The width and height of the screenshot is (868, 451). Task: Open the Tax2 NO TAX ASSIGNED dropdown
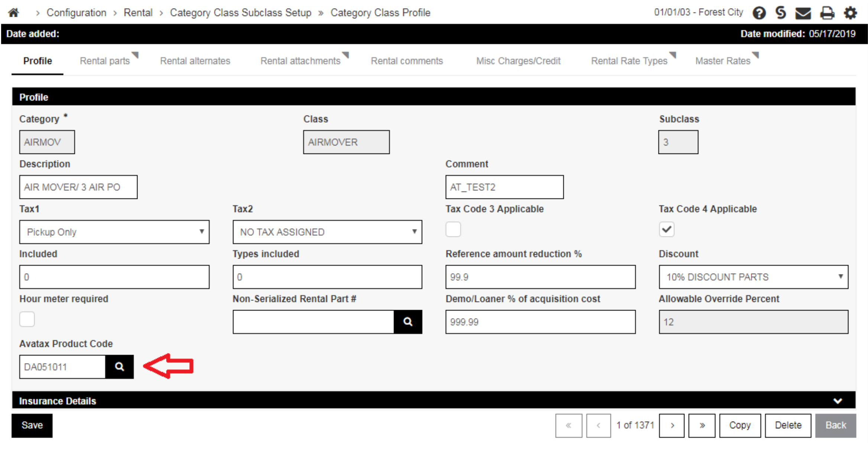[327, 232]
